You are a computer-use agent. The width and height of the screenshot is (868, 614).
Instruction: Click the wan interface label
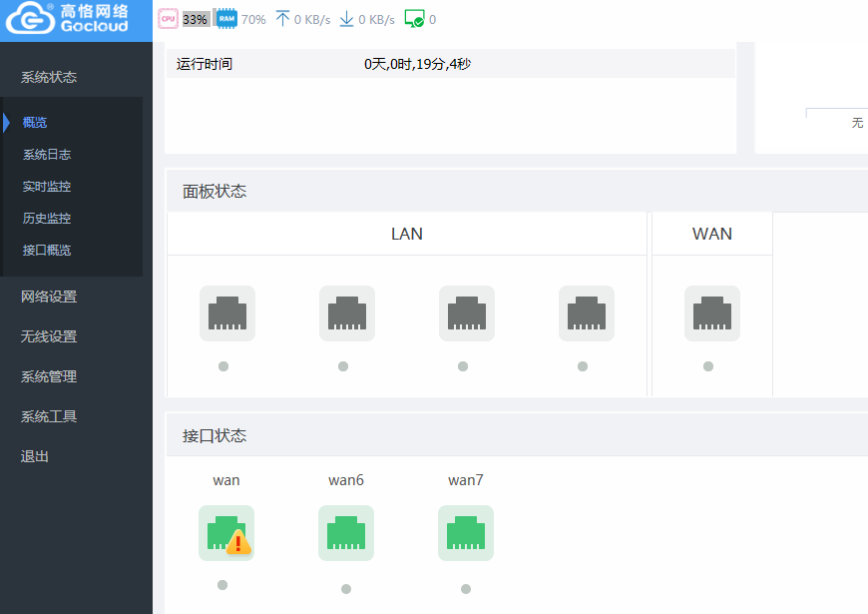(x=226, y=480)
